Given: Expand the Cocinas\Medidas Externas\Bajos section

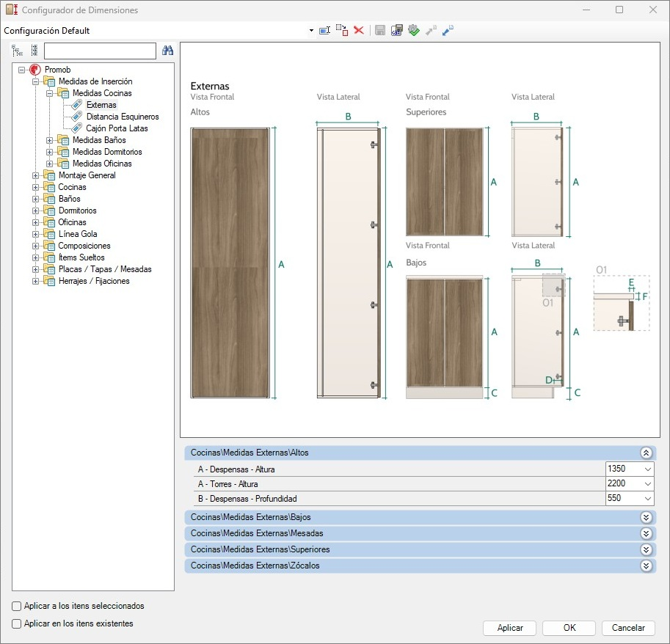Looking at the screenshot, I should [646, 517].
